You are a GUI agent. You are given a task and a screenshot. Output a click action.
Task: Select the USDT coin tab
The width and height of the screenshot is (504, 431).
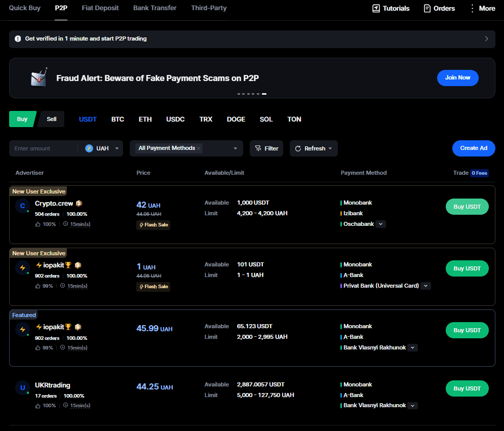coord(88,119)
